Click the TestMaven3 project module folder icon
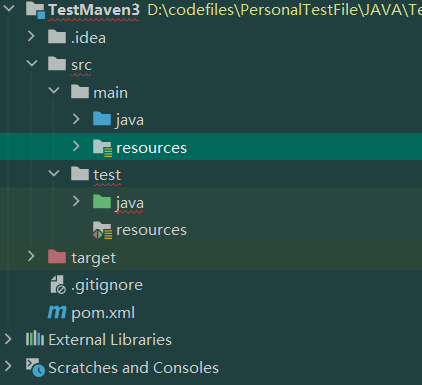Image resolution: width=422 pixels, height=385 pixels. pyautogui.click(x=35, y=10)
